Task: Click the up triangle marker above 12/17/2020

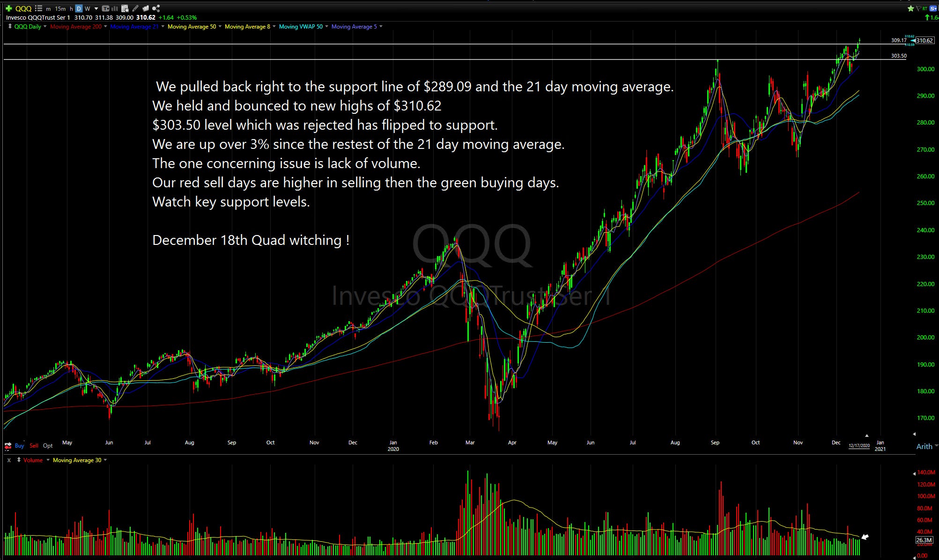Action: [866, 435]
